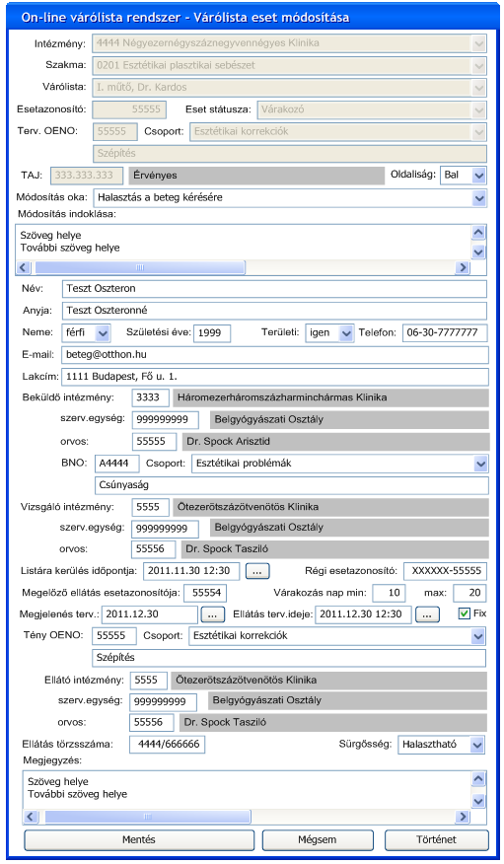Screen dimensions: 504x864
Task: Click Ellátás terv.ideje field 2011.12.30 12:30
Action: click(363, 614)
